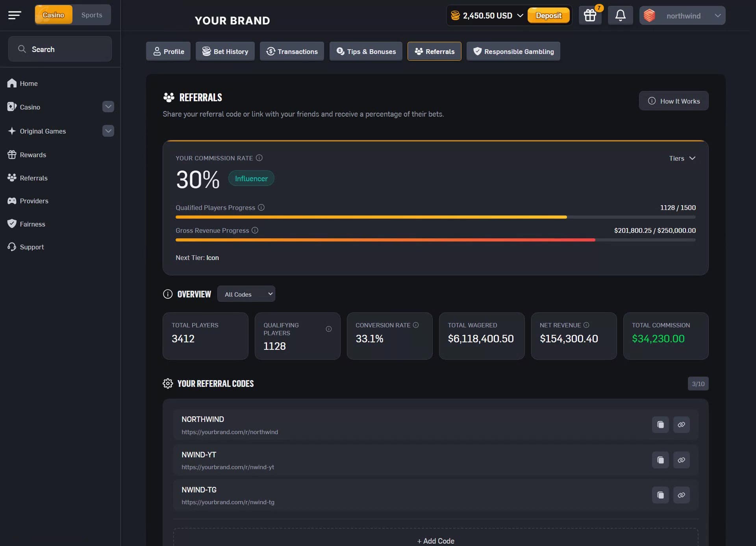This screenshot has width=756, height=546.
Task: Switch to Sports mode
Action: (92, 15)
